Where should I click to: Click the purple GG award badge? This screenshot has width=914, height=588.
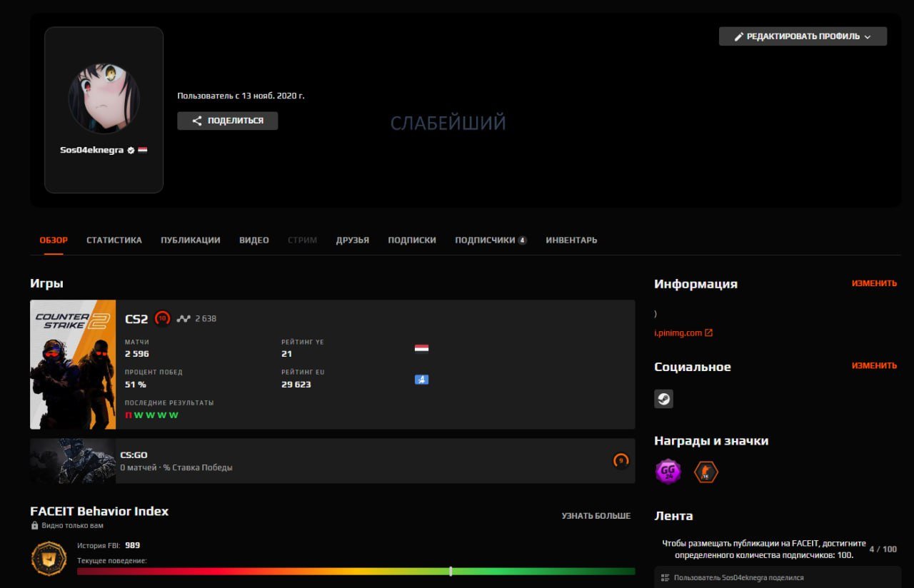point(668,472)
